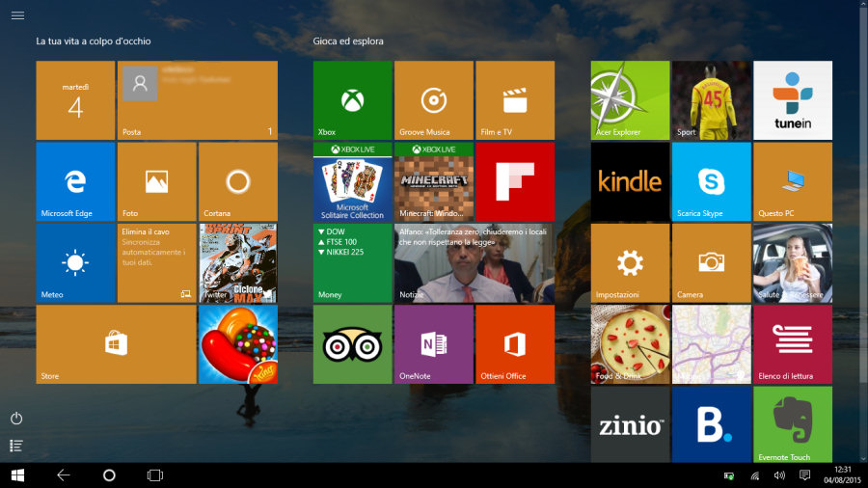This screenshot has width=868, height=488.
Task: Click the battery status tray icon
Action: coord(729,475)
